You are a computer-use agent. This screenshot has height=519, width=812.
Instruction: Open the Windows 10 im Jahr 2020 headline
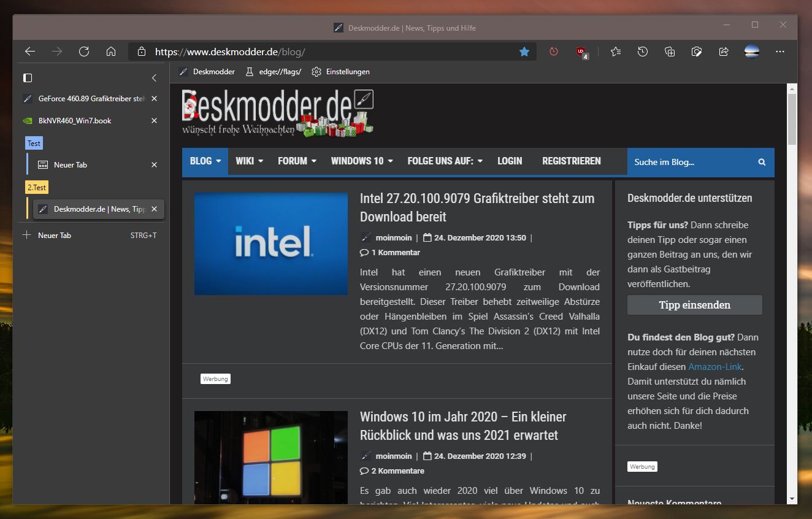pyautogui.click(x=463, y=426)
